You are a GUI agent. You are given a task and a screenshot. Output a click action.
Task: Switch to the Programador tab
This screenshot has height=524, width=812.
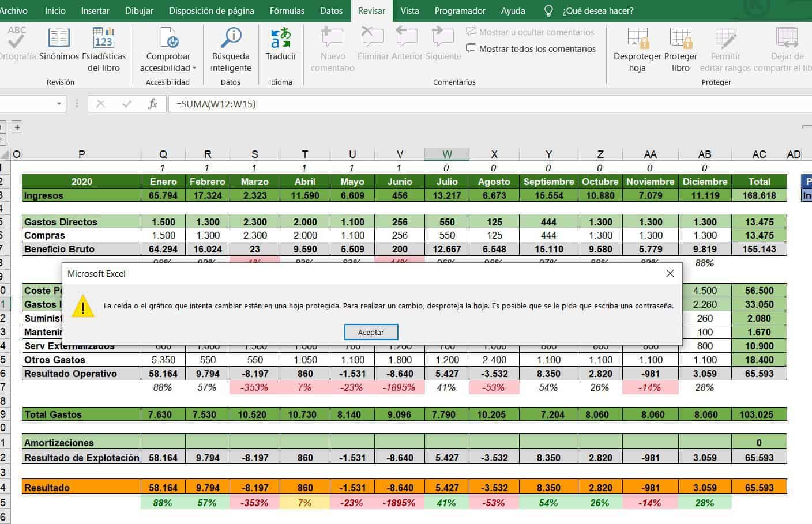tap(460, 10)
